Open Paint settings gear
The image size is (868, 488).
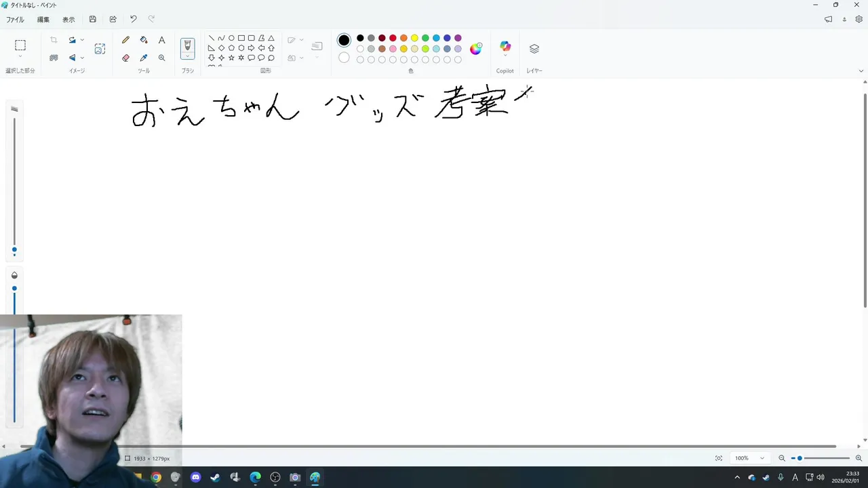point(859,20)
